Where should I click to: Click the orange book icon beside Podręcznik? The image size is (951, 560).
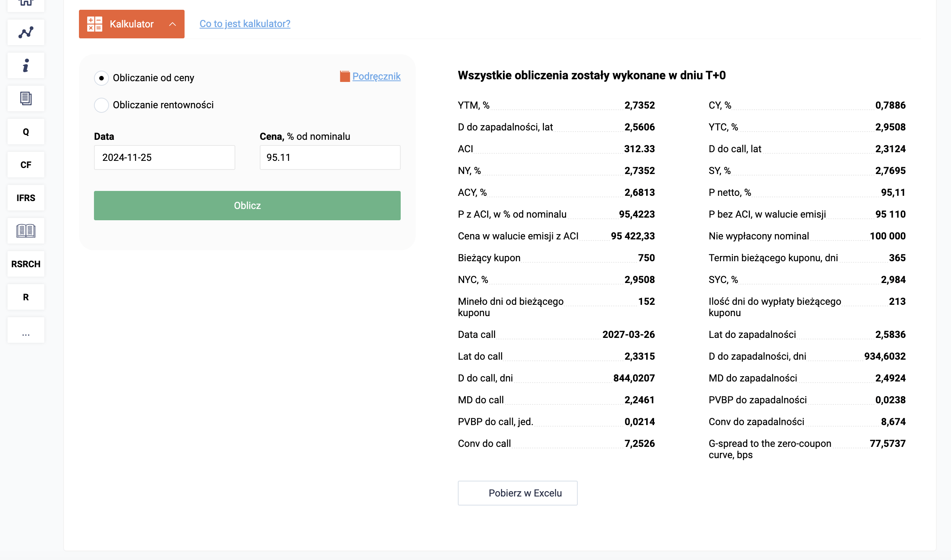[345, 76]
